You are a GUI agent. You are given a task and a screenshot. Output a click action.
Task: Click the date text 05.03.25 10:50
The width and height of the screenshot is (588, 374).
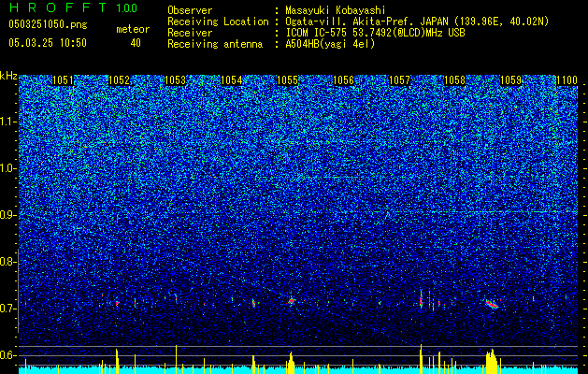(x=48, y=43)
